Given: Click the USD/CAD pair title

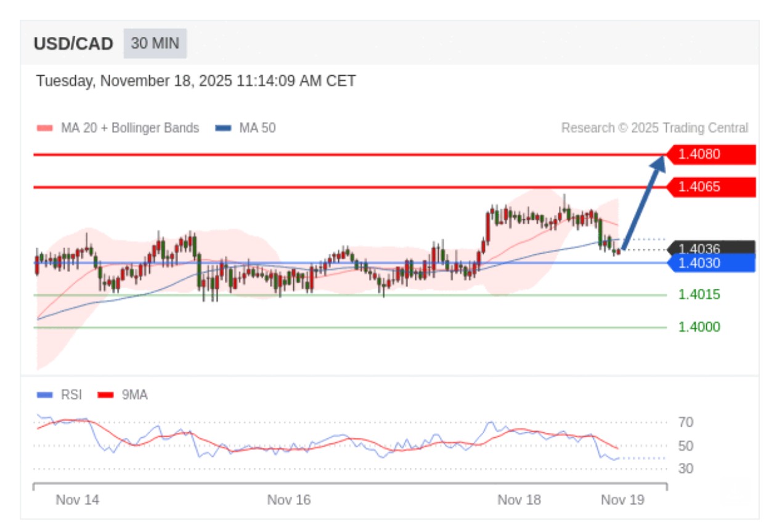Looking at the screenshot, I should point(73,44).
